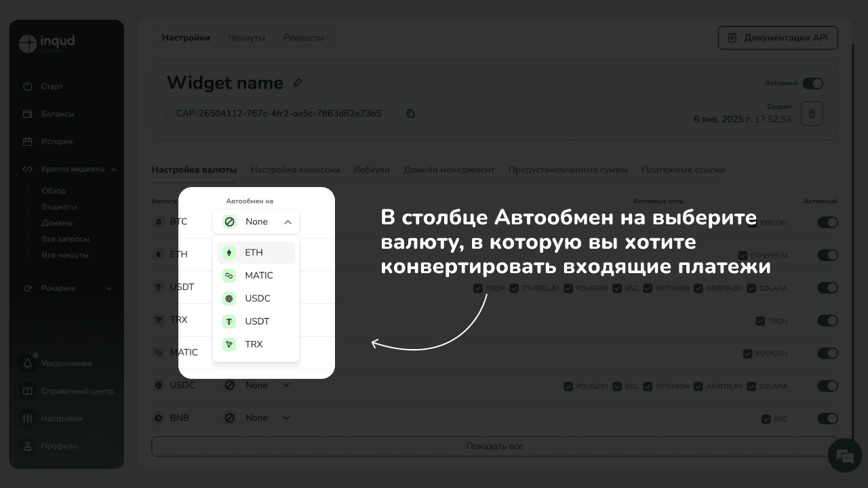The width and height of the screenshot is (868, 488).
Task: Open the Настройка комиссии tab
Action: click(295, 170)
